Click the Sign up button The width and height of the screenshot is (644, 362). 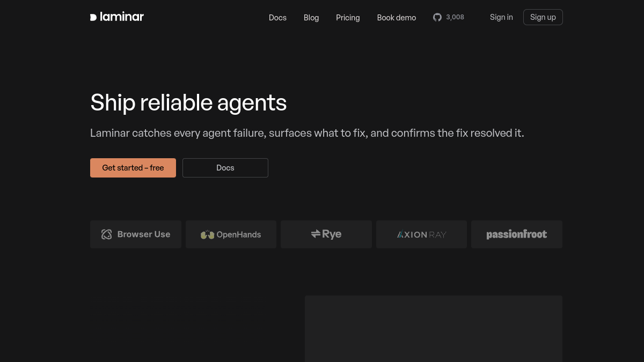(543, 17)
